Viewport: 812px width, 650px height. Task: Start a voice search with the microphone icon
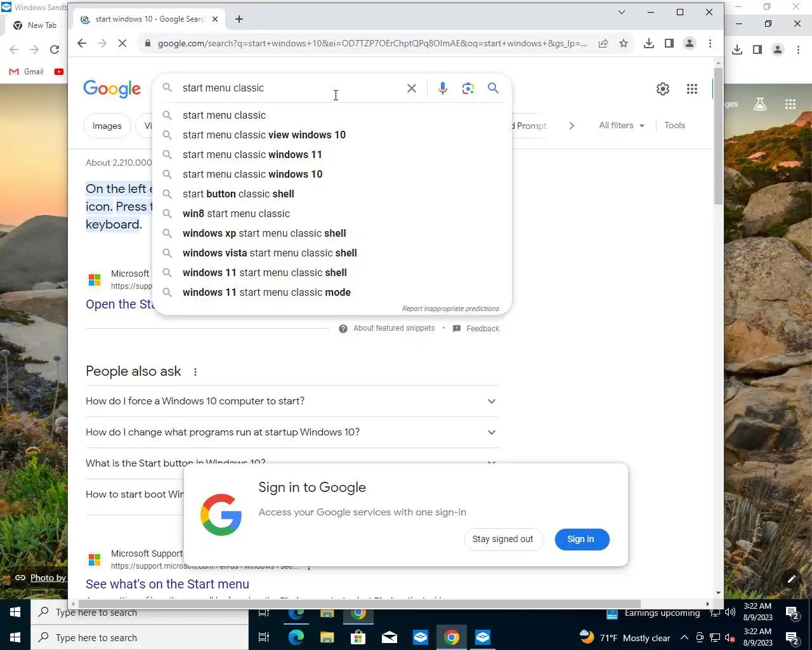(443, 88)
